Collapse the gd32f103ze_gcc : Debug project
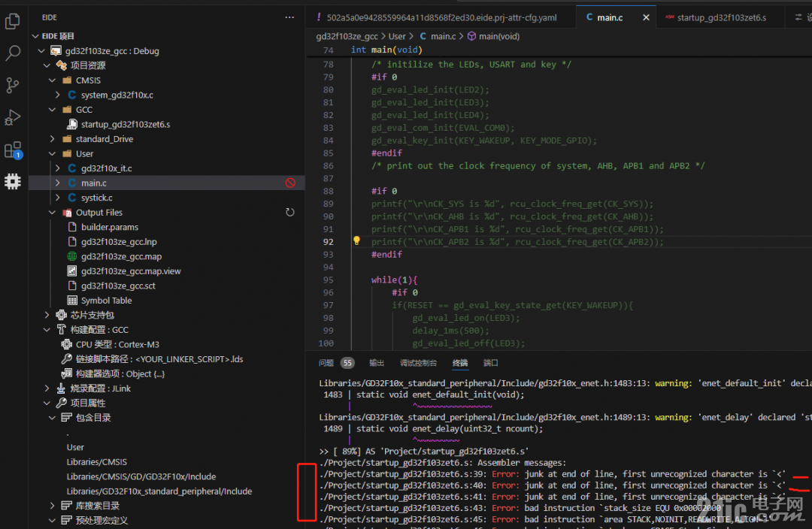812x529 pixels. click(x=41, y=51)
